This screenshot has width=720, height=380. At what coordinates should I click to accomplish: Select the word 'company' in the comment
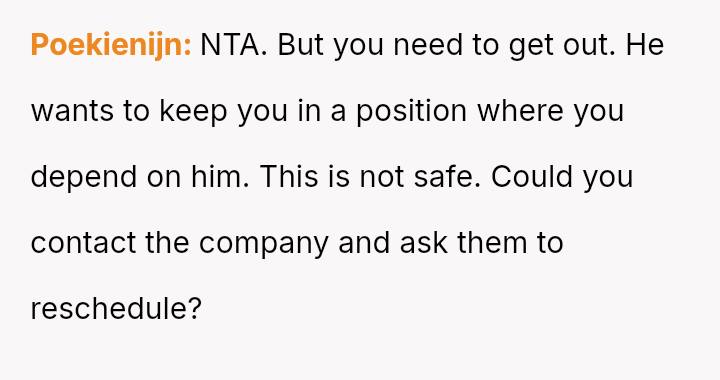(264, 244)
